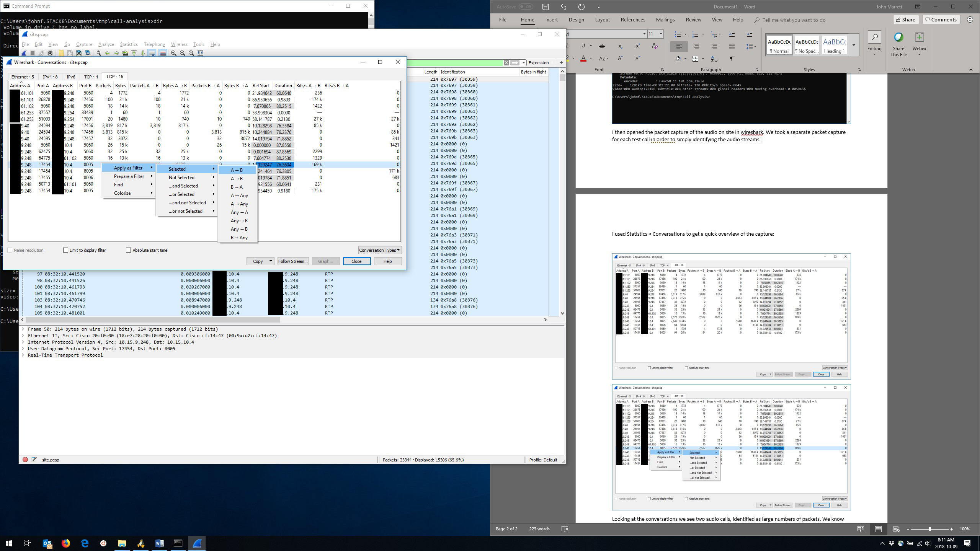
Task: Click Wireshark zoom in icon
Action: (174, 53)
